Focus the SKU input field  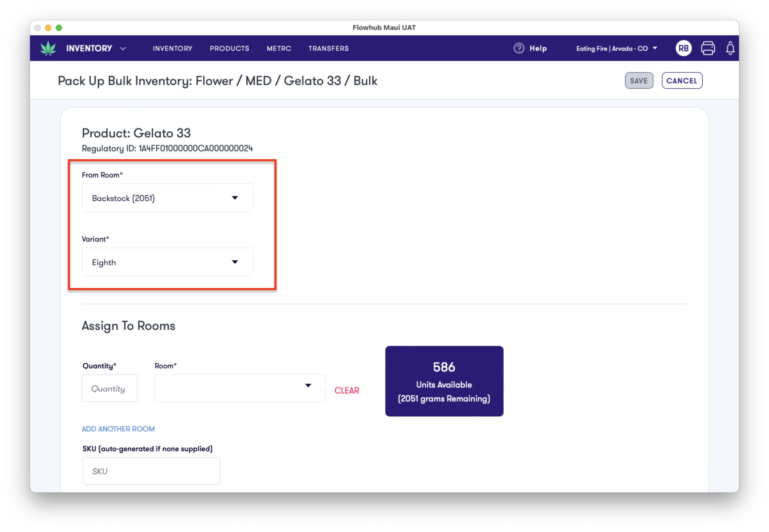[151, 471]
